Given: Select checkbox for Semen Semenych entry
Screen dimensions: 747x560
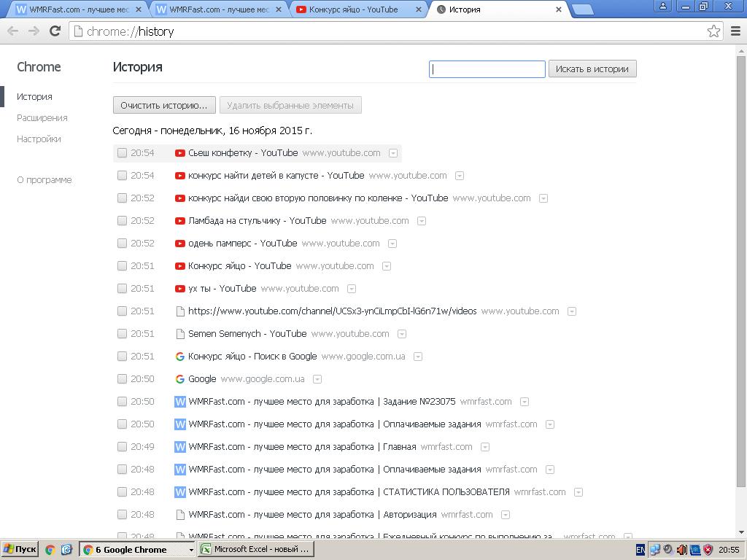Looking at the screenshot, I should point(122,334).
